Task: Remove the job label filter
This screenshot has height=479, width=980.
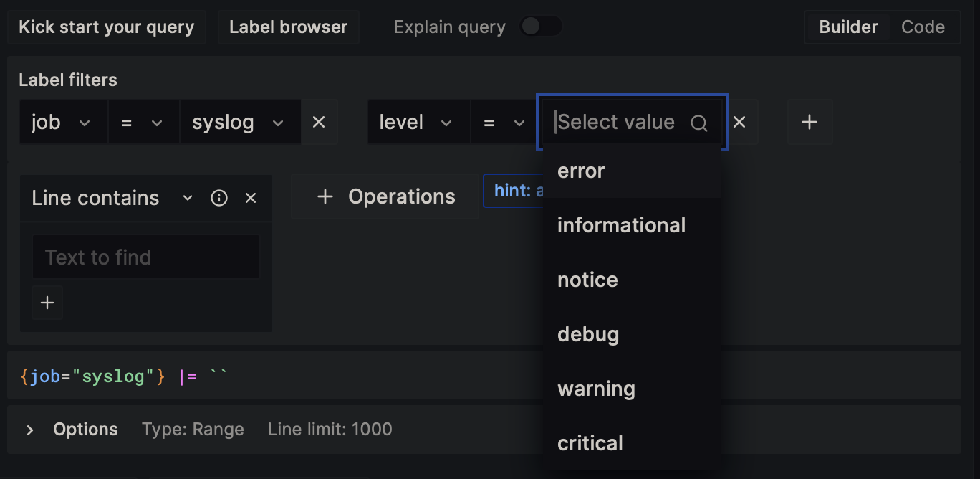Action: (319, 123)
